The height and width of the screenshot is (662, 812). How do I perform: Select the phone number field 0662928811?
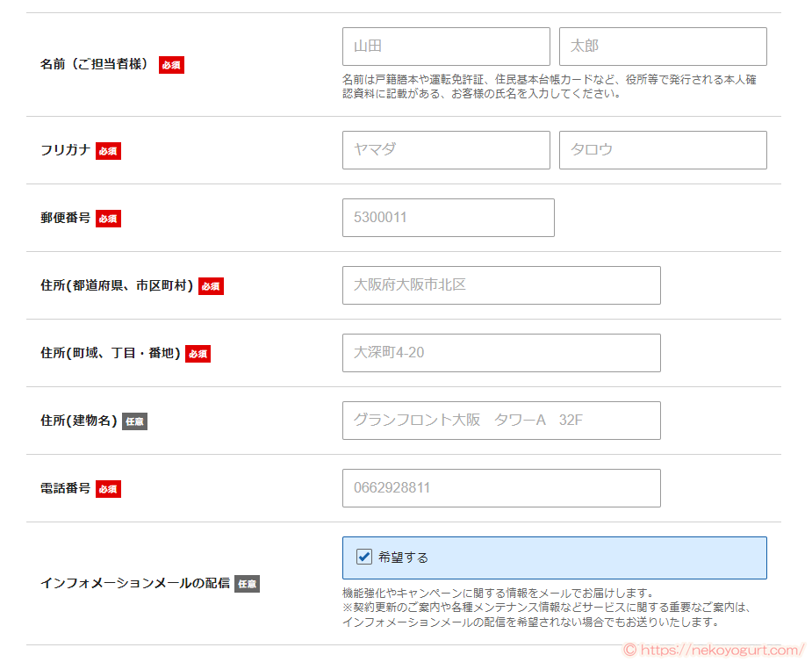pyautogui.click(x=501, y=488)
